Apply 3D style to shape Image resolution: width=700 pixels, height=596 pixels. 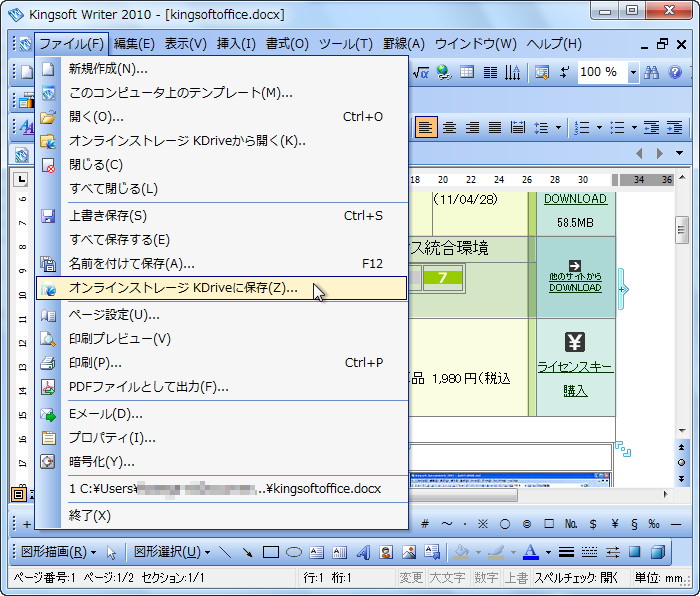click(658, 553)
